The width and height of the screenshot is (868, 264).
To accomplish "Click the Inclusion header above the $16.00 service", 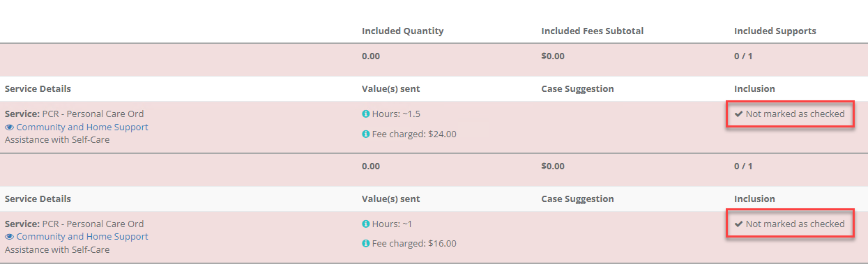I will (x=754, y=199).
